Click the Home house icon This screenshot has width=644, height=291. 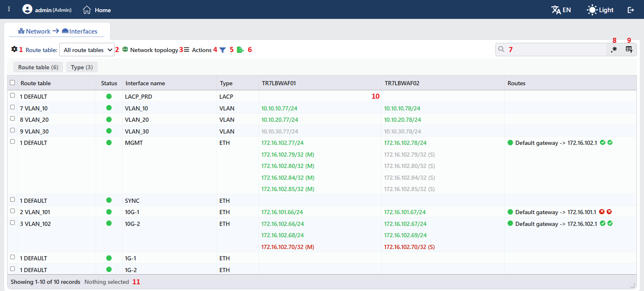click(87, 10)
